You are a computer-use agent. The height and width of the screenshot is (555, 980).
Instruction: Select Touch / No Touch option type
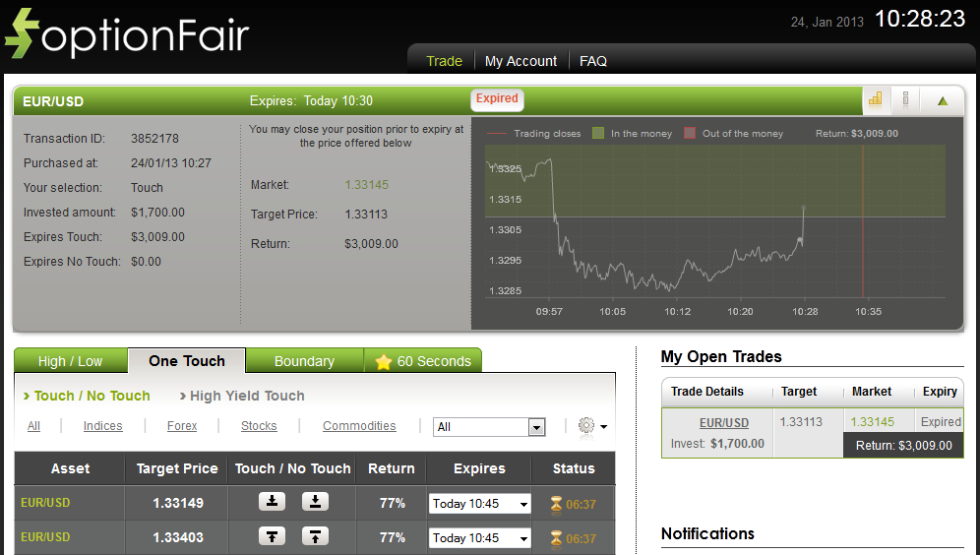tap(92, 396)
